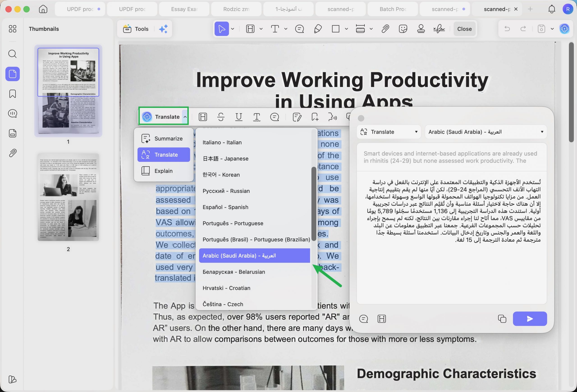
Task: Open the thumbnails grid view icon
Action: [12, 29]
